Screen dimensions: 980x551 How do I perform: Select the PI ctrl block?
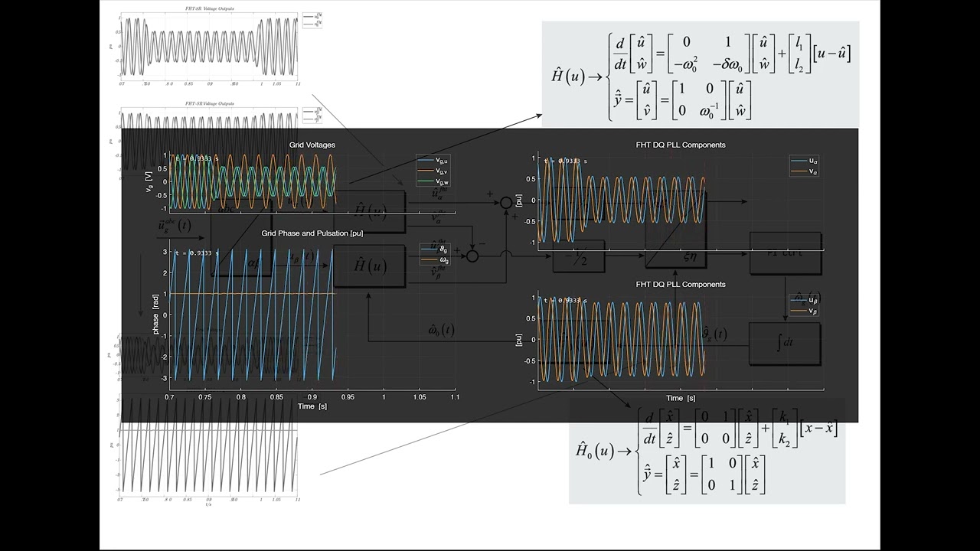pos(785,253)
